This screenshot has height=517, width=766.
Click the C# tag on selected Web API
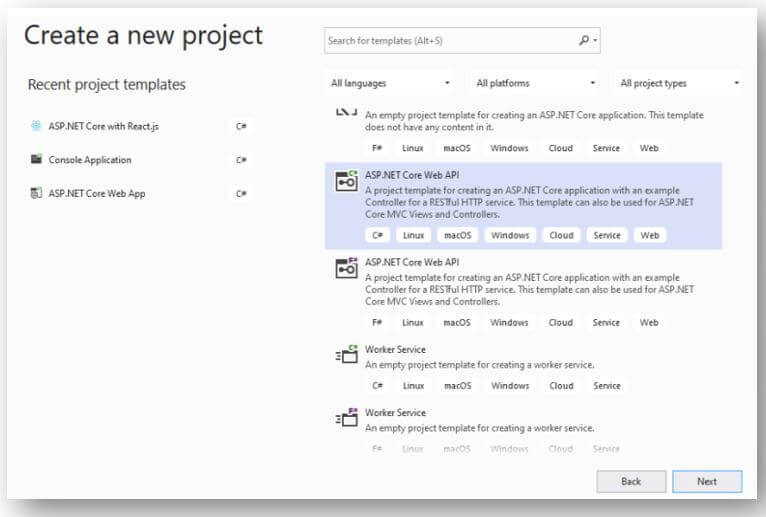click(377, 235)
